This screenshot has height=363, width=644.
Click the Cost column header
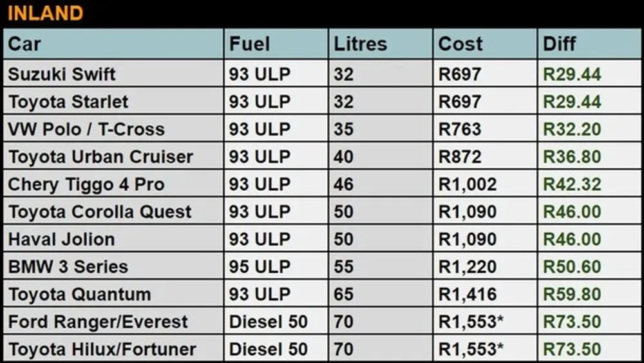coord(485,44)
